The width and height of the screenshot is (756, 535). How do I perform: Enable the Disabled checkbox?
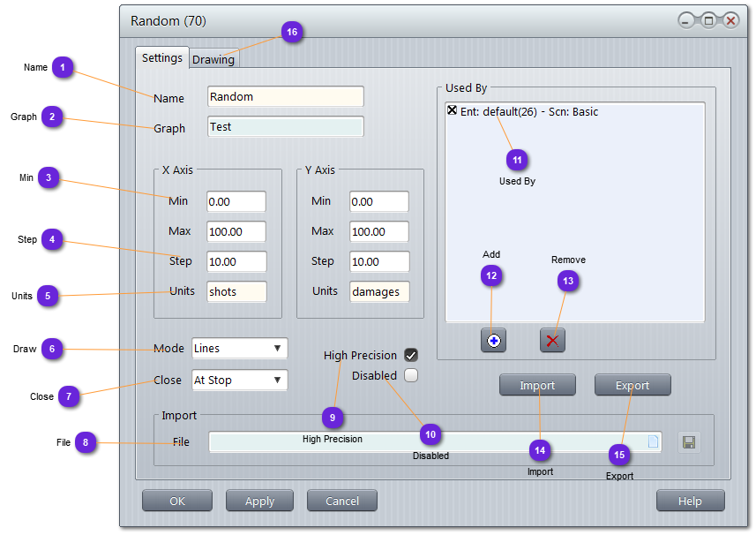[x=411, y=375]
